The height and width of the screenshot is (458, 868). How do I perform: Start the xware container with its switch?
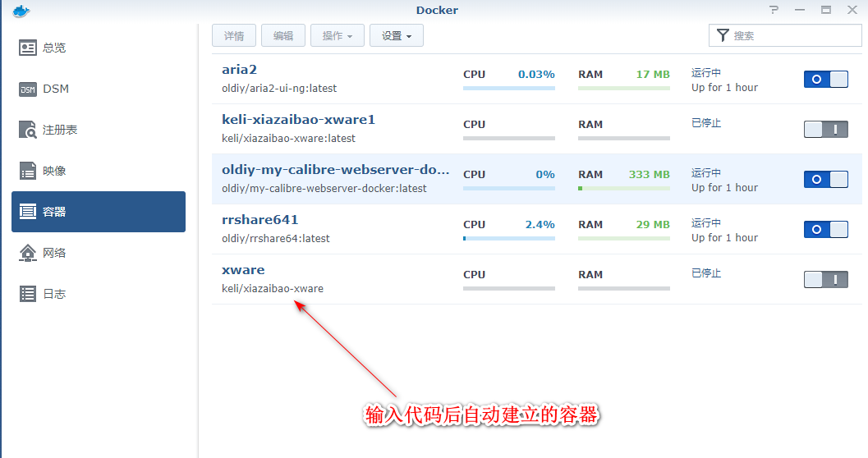pos(826,279)
